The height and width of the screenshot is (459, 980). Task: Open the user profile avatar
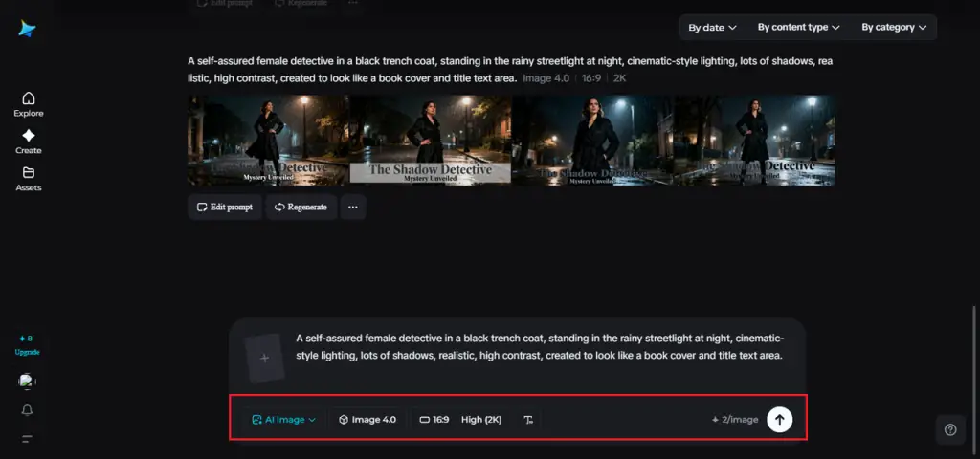pyautogui.click(x=27, y=382)
